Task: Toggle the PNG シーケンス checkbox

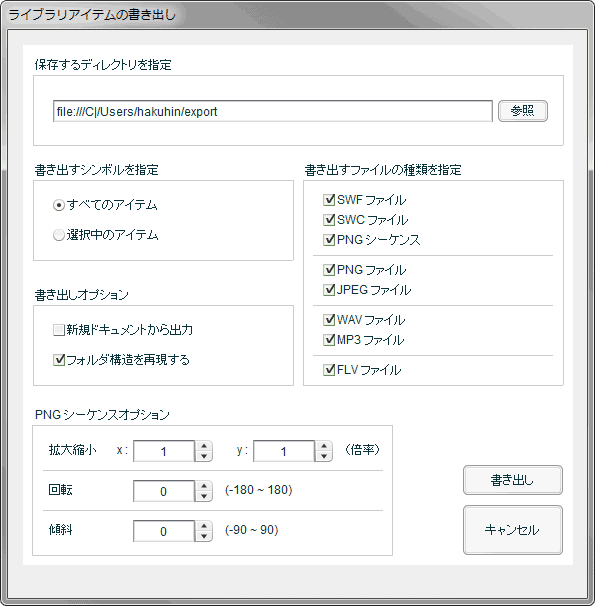Action: coord(329,240)
